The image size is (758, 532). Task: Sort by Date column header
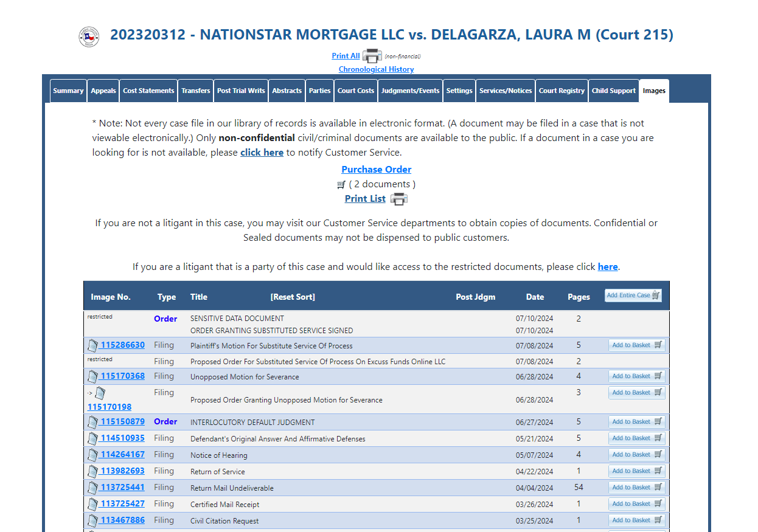tap(535, 297)
